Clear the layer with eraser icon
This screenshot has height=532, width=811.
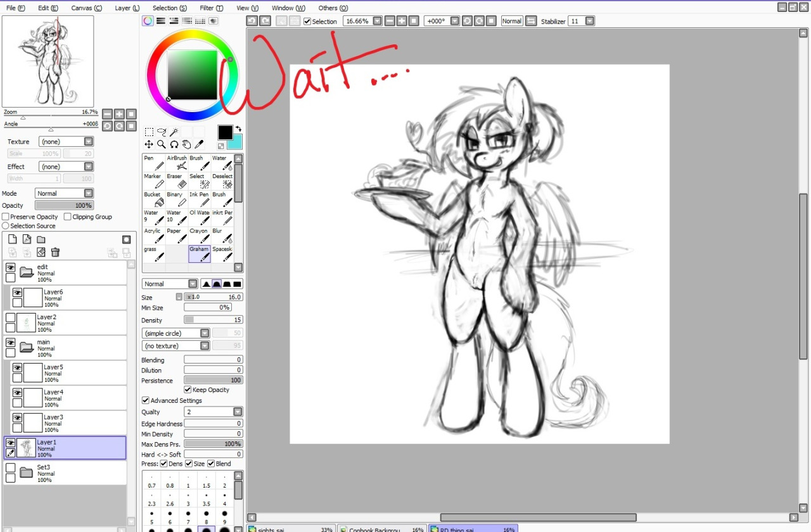(41, 252)
